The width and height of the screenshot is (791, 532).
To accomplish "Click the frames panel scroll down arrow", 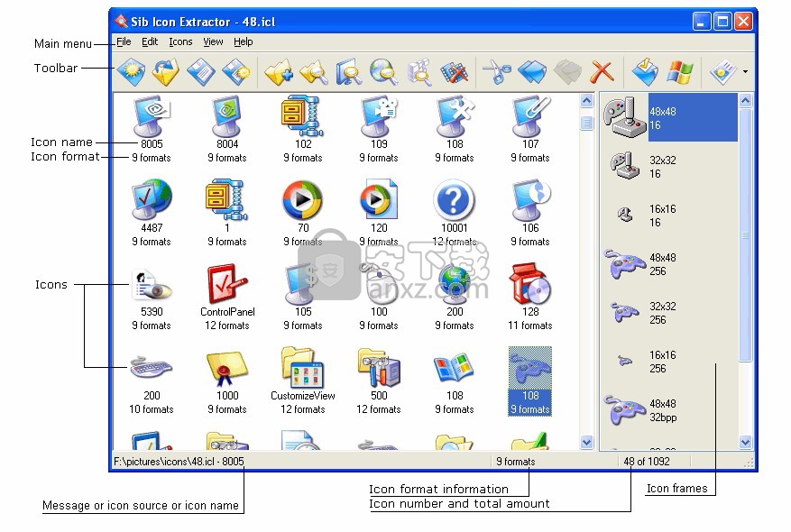I will 746,442.
